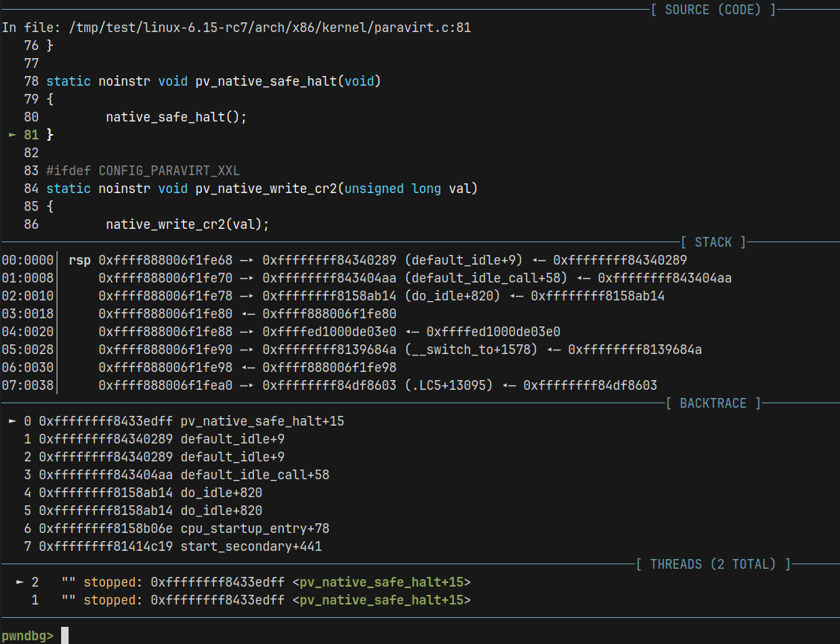The image size is (840, 644).
Task: Select the SOURCE (CODE) section header
Action: pyautogui.click(x=713, y=10)
